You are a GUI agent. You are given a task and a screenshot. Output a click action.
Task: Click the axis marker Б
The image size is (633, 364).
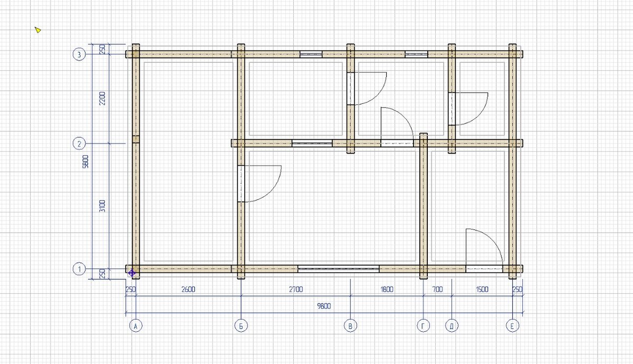coord(241,326)
